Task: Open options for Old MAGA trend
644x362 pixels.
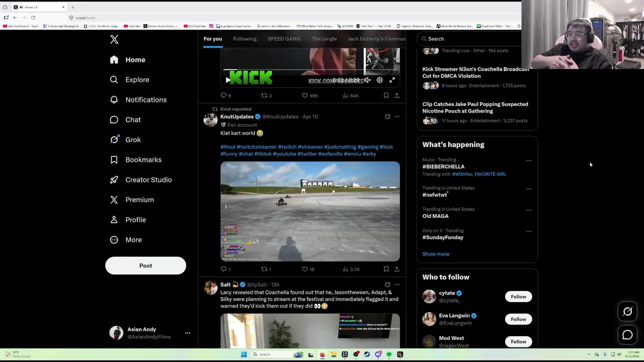Action: coord(528,210)
